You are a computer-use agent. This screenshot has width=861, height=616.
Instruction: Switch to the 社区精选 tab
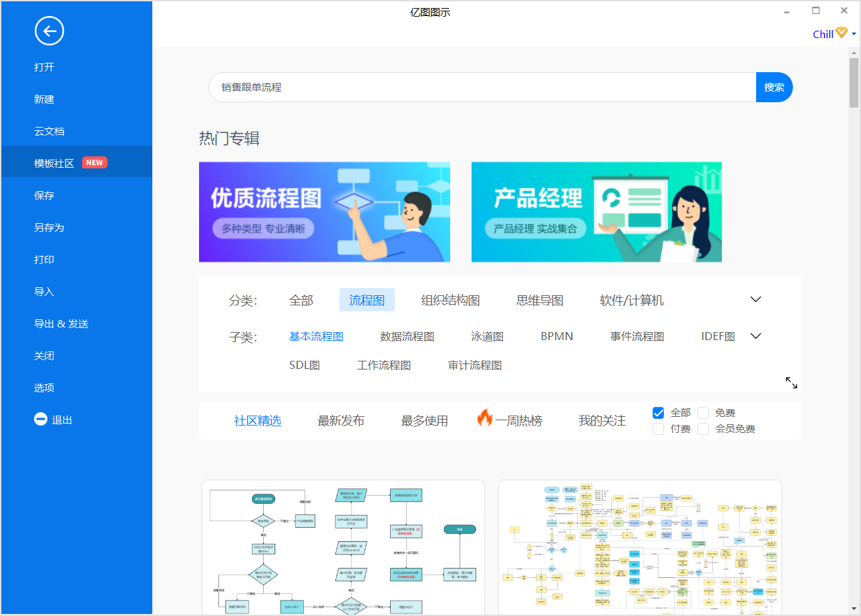(x=257, y=420)
